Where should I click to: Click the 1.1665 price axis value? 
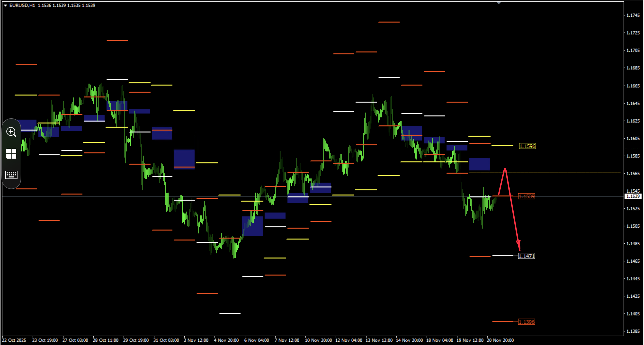[x=633, y=86]
